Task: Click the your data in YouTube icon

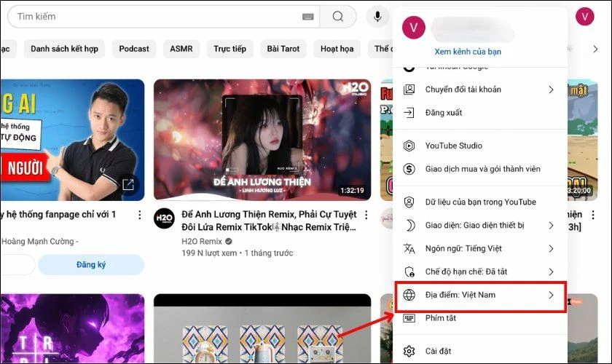Action: [x=409, y=202]
